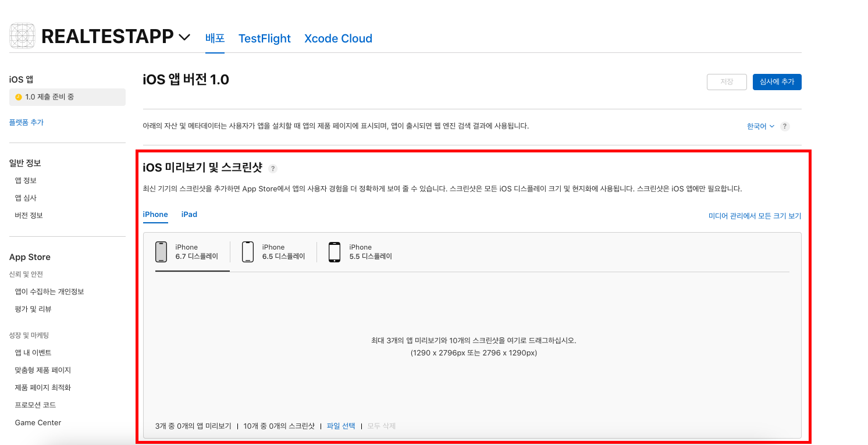868x445 pixels.
Task: Open the Xcode Cloud tab
Action: (x=338, y=38)
